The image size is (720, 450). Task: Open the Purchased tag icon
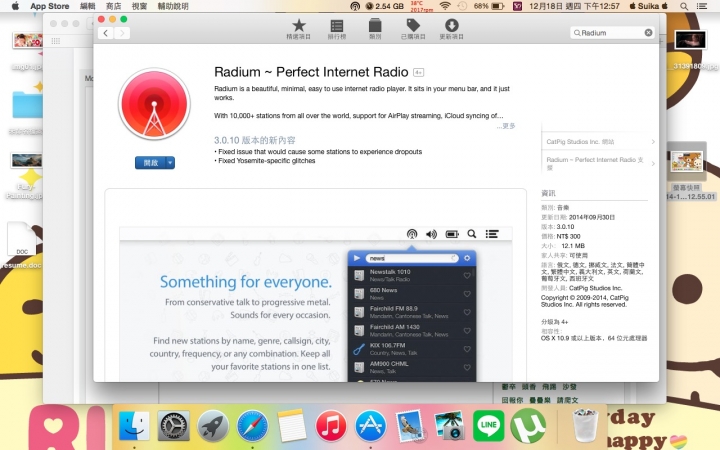coord(413,29)
